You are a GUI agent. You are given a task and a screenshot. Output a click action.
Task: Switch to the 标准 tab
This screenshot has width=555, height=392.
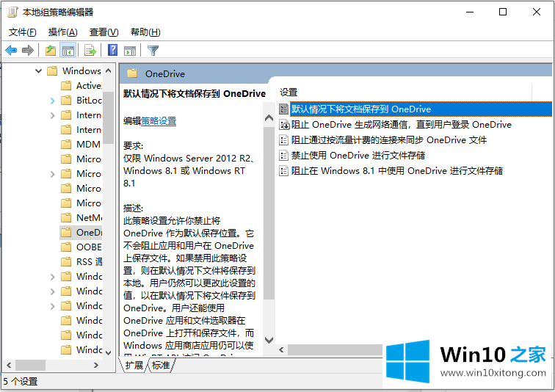(161, 365)
